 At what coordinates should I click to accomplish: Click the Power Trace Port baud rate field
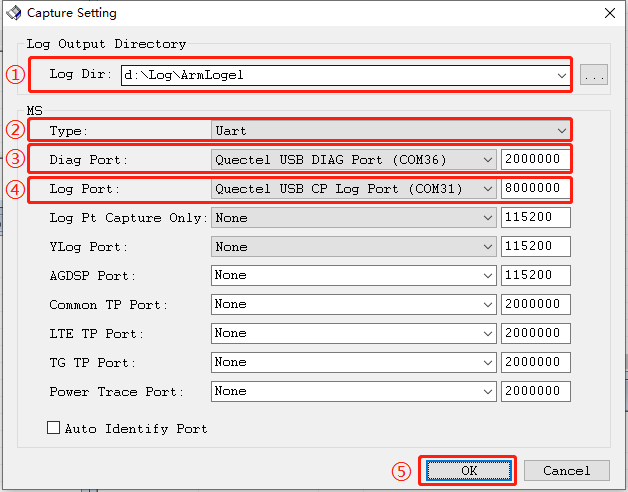535,391
